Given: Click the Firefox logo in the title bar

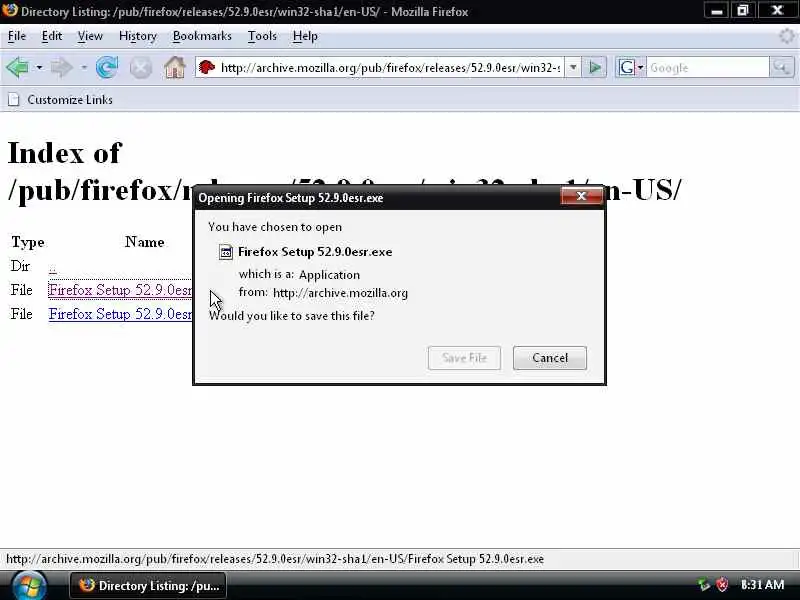Looking at the screenshot, I should 9,10.
